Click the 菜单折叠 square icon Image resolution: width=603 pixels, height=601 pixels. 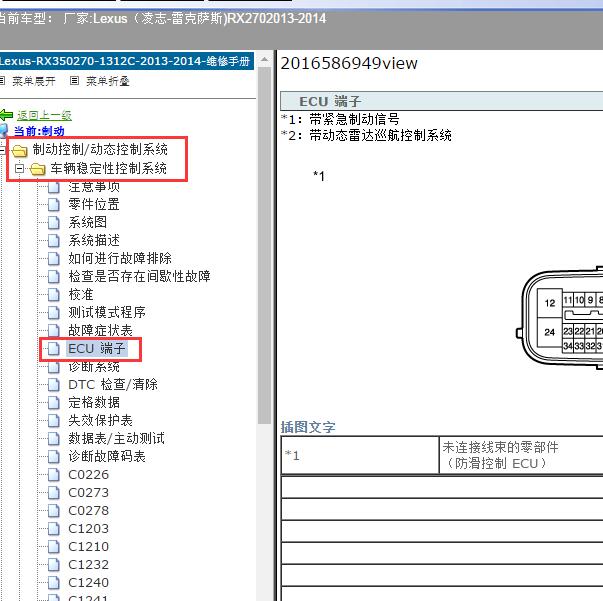point(74,81)
